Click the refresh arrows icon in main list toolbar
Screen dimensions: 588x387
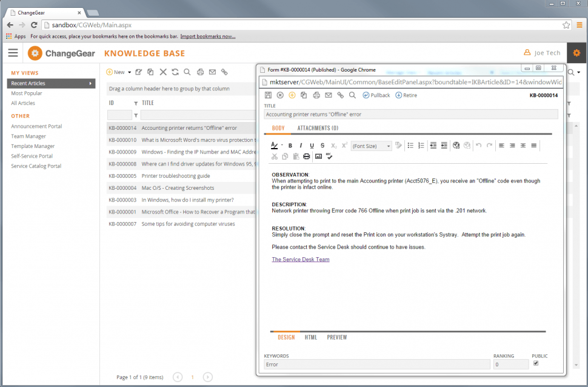(175, 72)
